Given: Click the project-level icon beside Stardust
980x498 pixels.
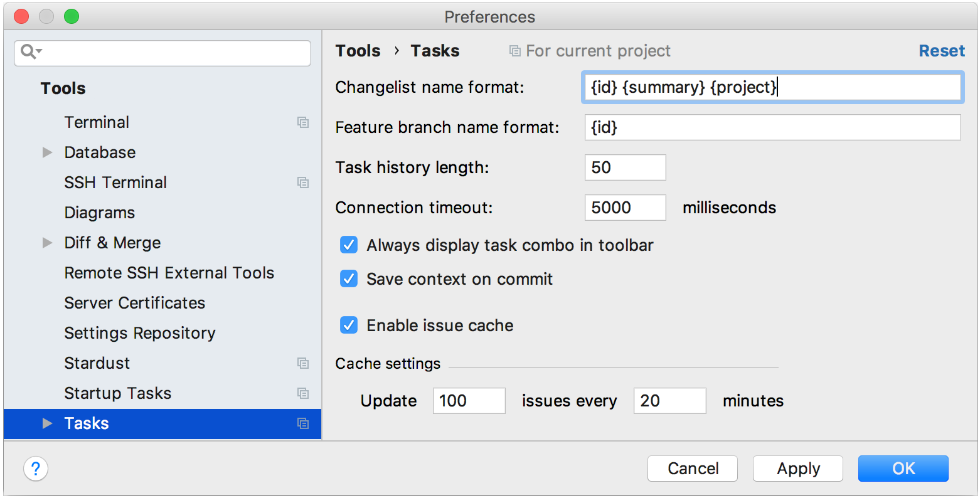Looking at the screenshot, I should pyautogui.click(x=303, y=364).
